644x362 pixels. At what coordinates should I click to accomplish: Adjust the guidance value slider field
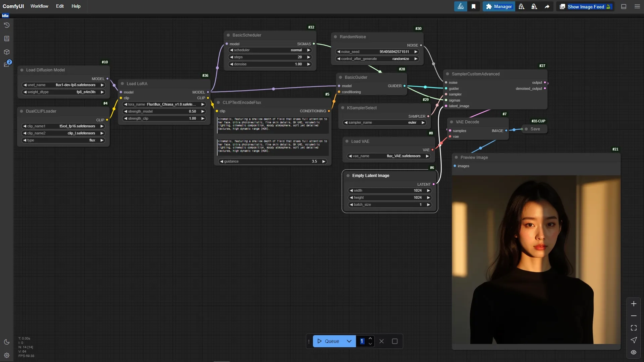pos(272,162)
